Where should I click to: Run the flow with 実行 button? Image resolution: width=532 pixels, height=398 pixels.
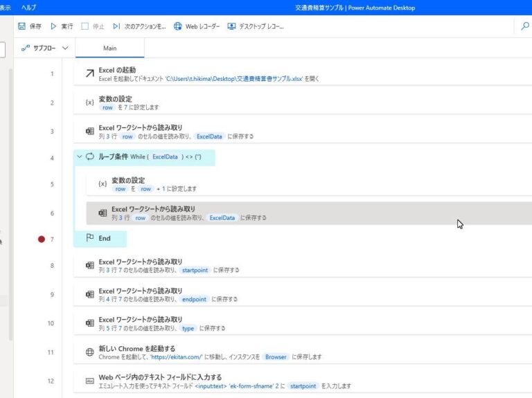pos(62,26)
